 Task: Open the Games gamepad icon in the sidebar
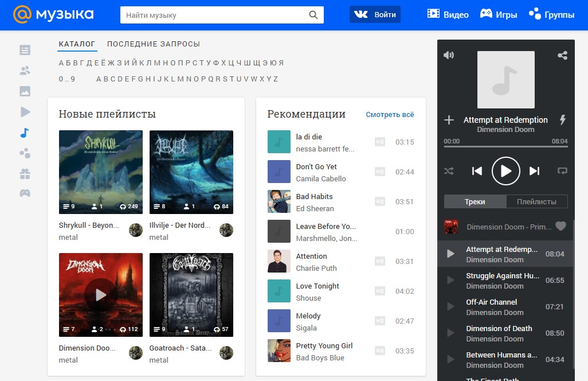coord(25,193)
